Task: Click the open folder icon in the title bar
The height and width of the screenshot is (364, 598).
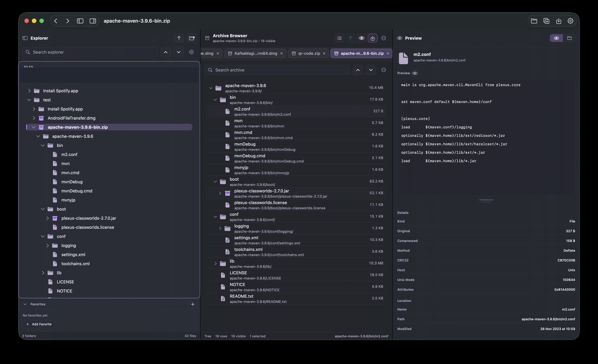Action: tap(534, 21)
